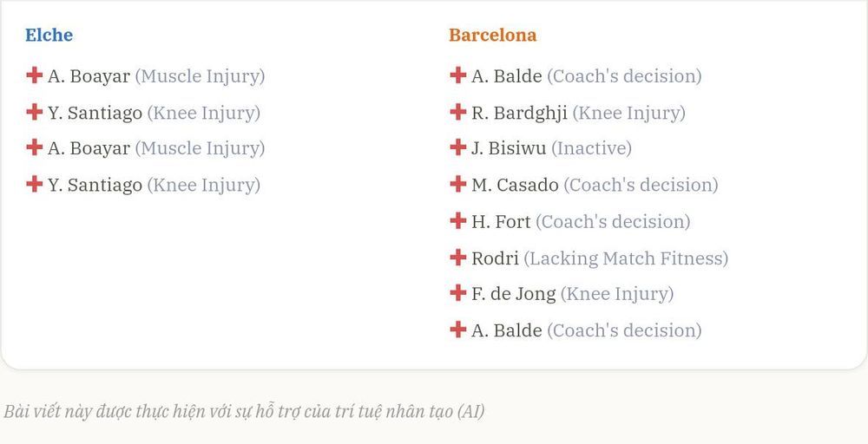The image size is (868, 444).
Task: Click the red cross of the first A. Boayar entry
Action: tap(35, 75)
